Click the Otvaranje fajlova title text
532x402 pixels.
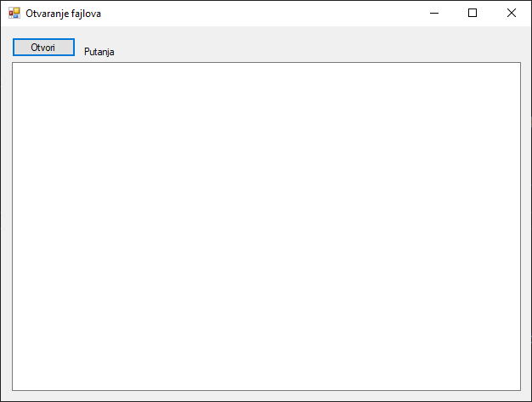click(x=63, y=14)
